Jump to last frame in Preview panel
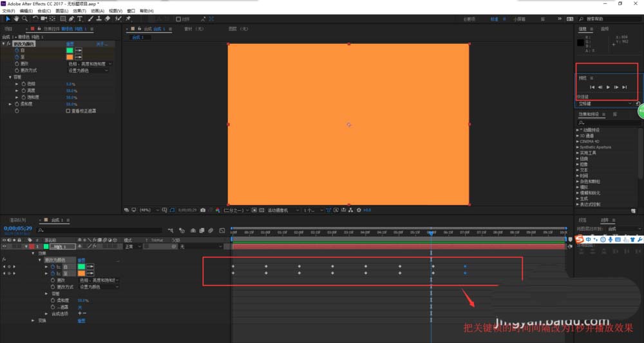Screen dimensions: 644x343 pos(624,87)
